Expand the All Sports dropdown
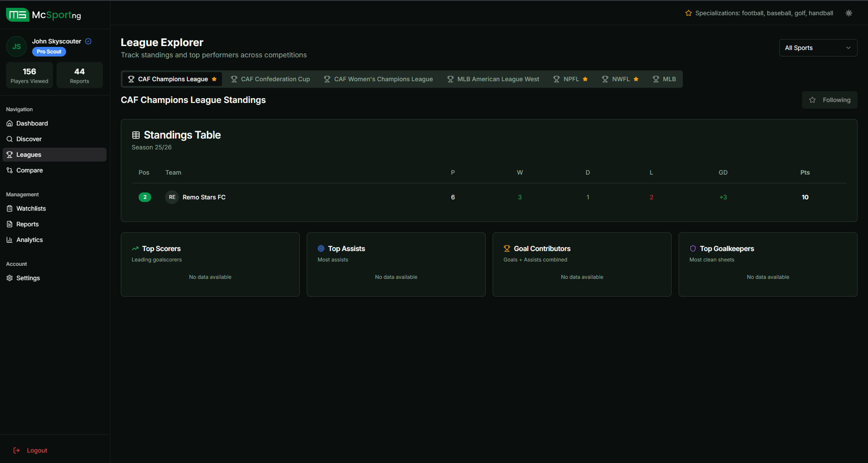Image resolution: width=868 pixels, height=463 pixels. (x=818, y=48)
